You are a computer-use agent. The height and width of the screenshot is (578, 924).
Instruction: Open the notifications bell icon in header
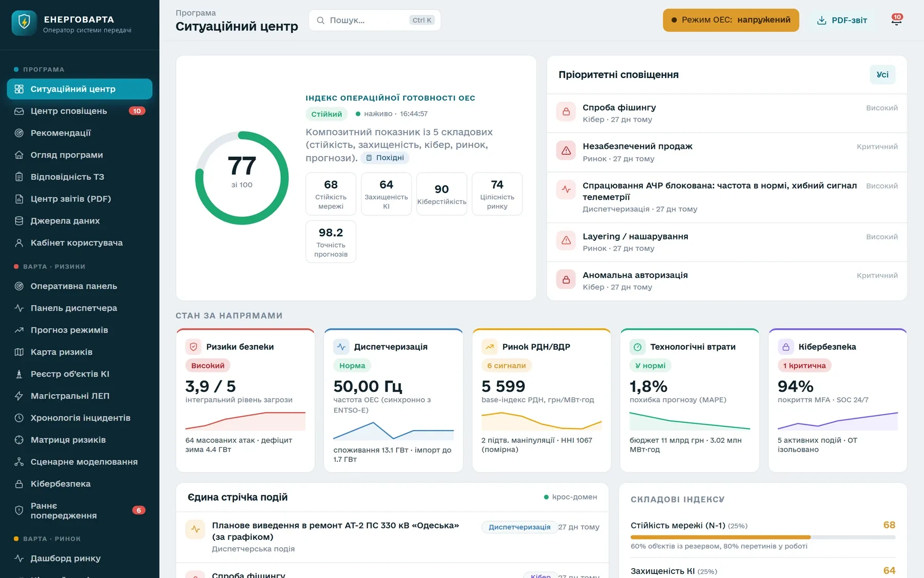point(896,21)
